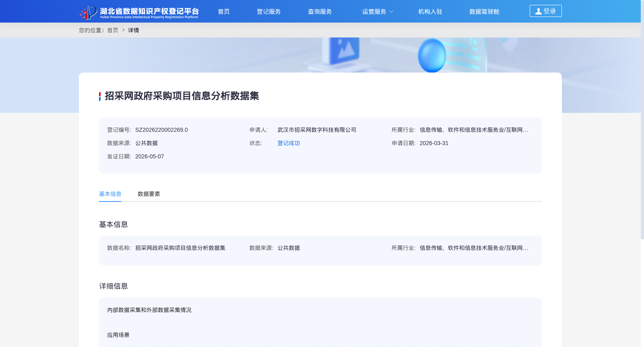Click the page title 招采网政府采购项目信息分析数据集
This screenshot has height=347, width=644.
[182, 96]
